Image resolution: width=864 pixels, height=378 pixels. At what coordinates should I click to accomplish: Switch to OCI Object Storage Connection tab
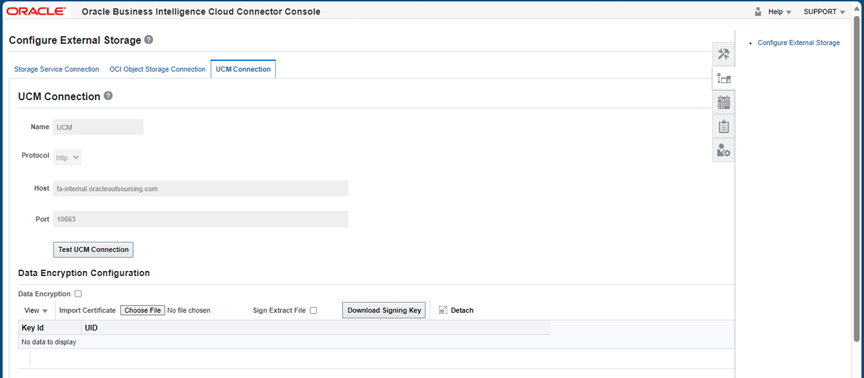157,69
